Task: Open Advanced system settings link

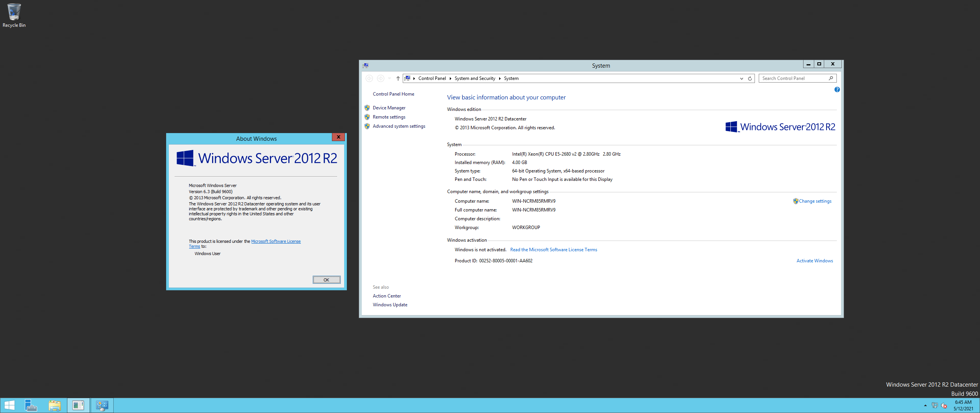Action: (399, 126)
